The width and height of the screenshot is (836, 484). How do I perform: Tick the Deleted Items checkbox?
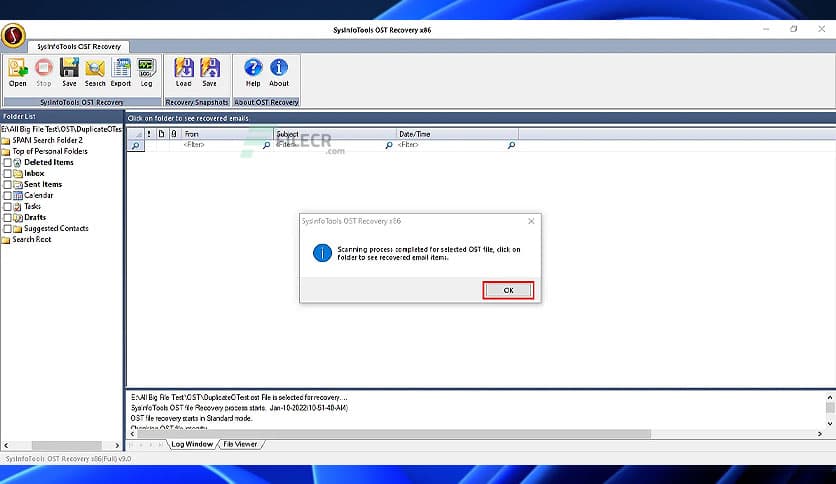click(7, 163)
